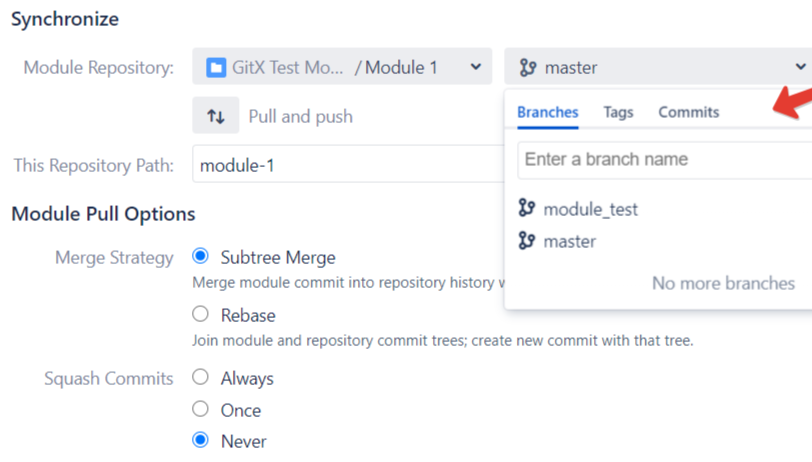Pick the module_test branch
This screenshot has width=812, height=462.
pos(590,209)
